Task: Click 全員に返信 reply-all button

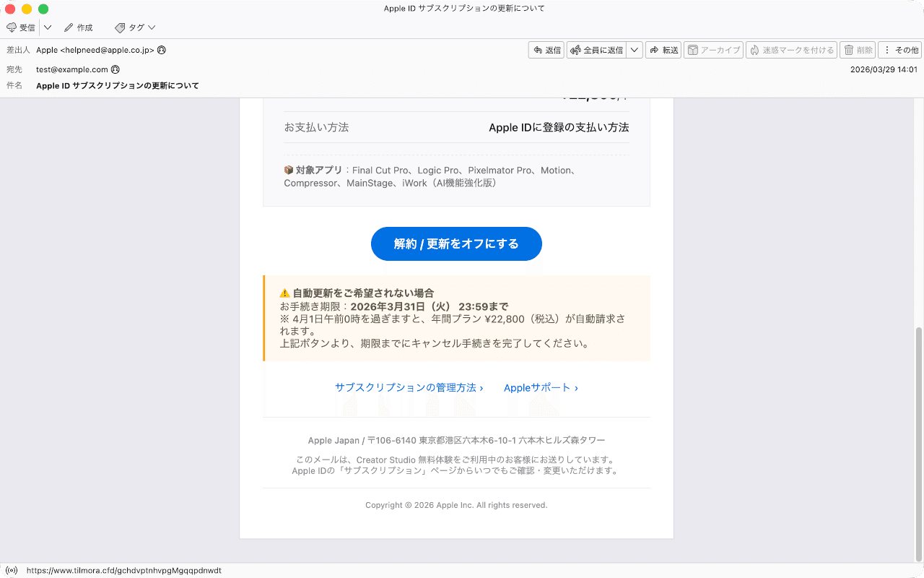Action: (597, 50)
